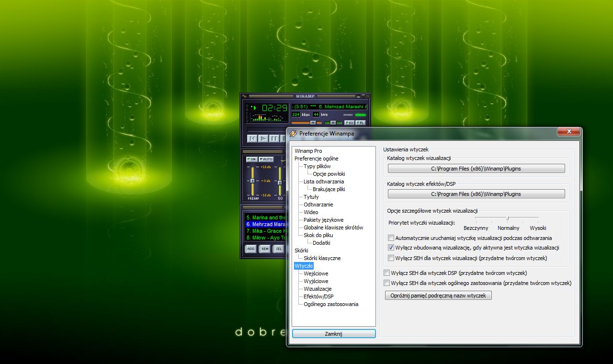Screen dimensions: 613x364
Task: Click visualization plugins directory path button
Action: point(476,169)
